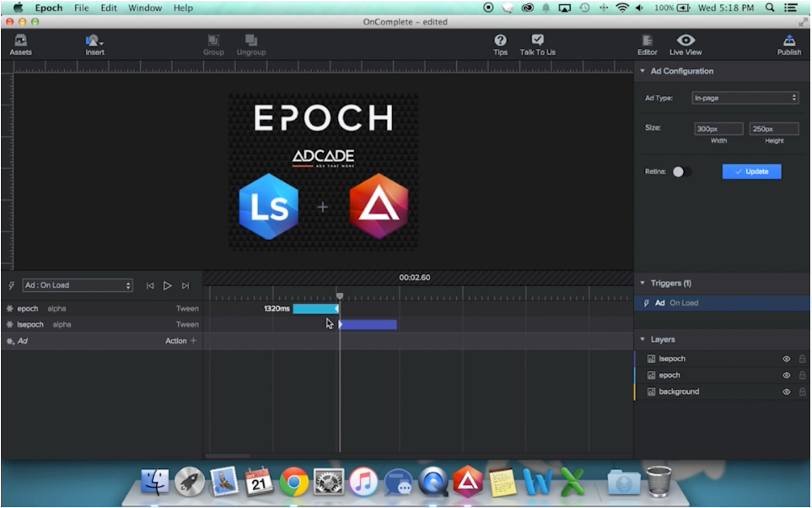Hide the background layer
812x508 pixels.
(x=786, y=392)
